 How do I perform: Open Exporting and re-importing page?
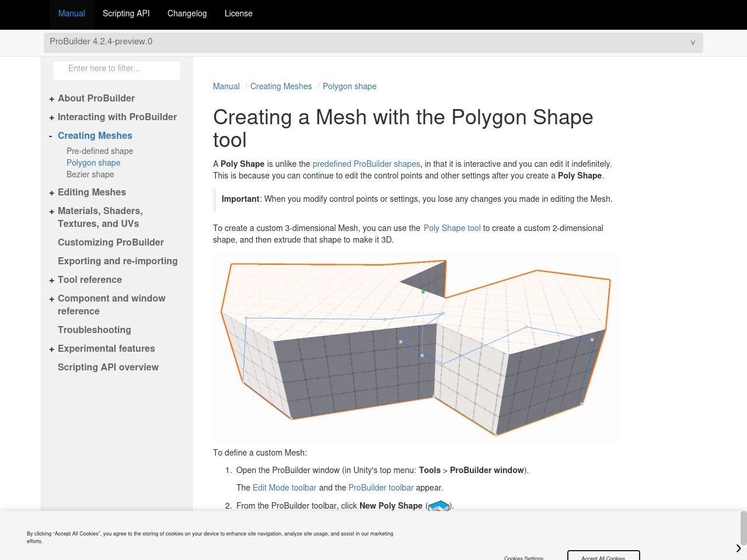point(118,261)
